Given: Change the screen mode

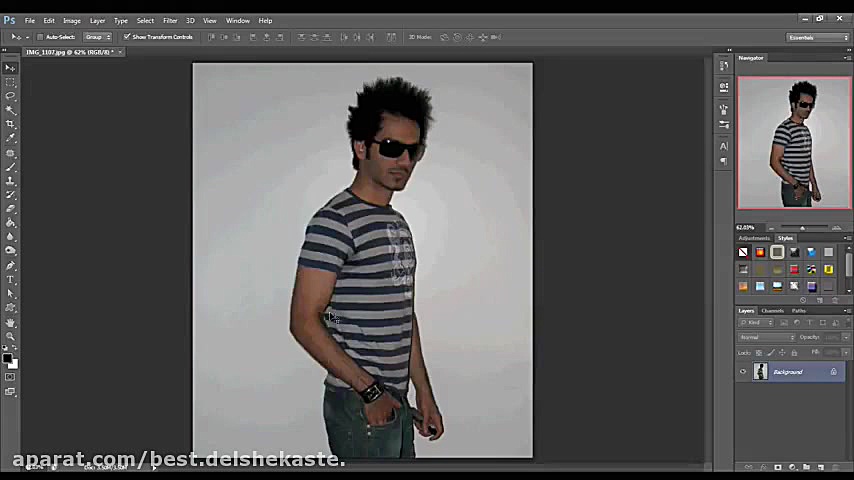Looking at the screenshot, I should (10, 392).
